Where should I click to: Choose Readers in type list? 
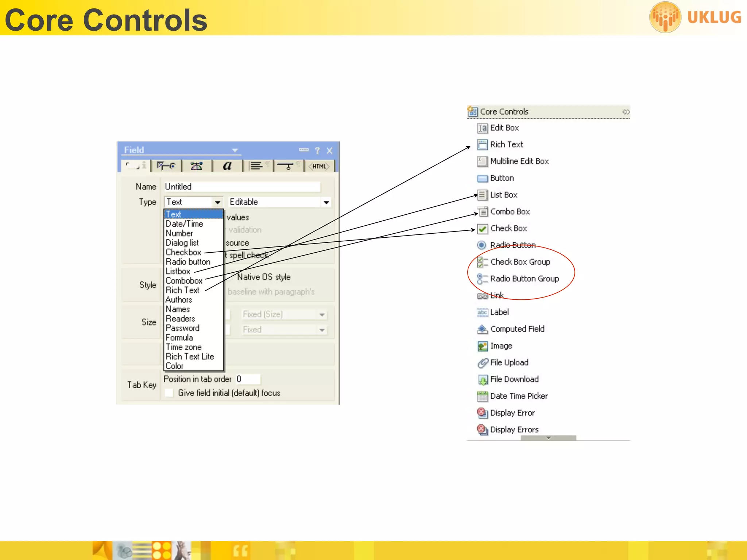181,319
